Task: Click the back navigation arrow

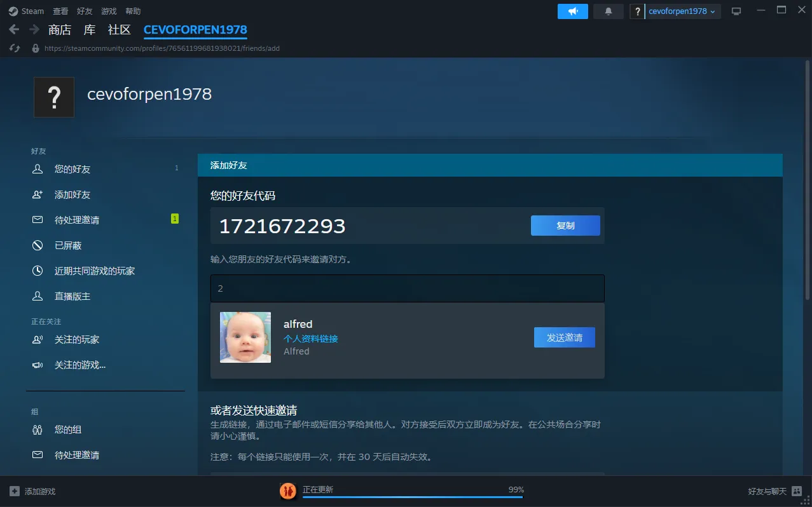Action: point(14,30)
